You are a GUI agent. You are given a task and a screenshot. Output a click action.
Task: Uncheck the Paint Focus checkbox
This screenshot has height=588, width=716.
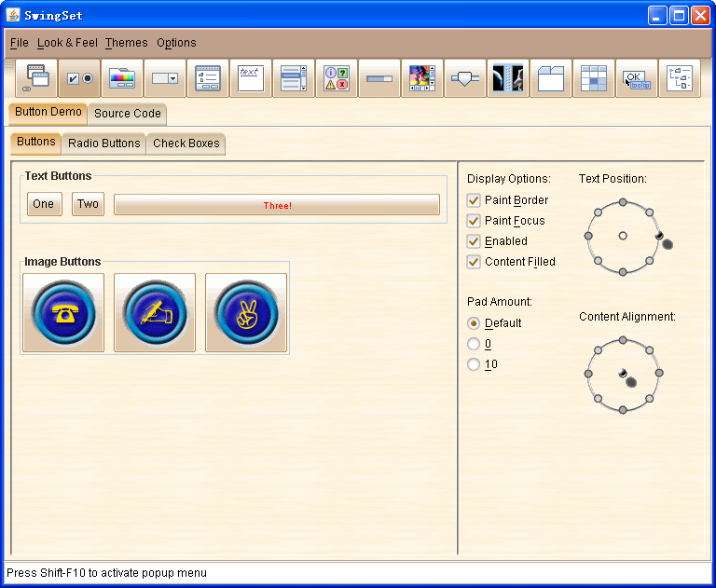pyautogui.click(x=474, y=221)
